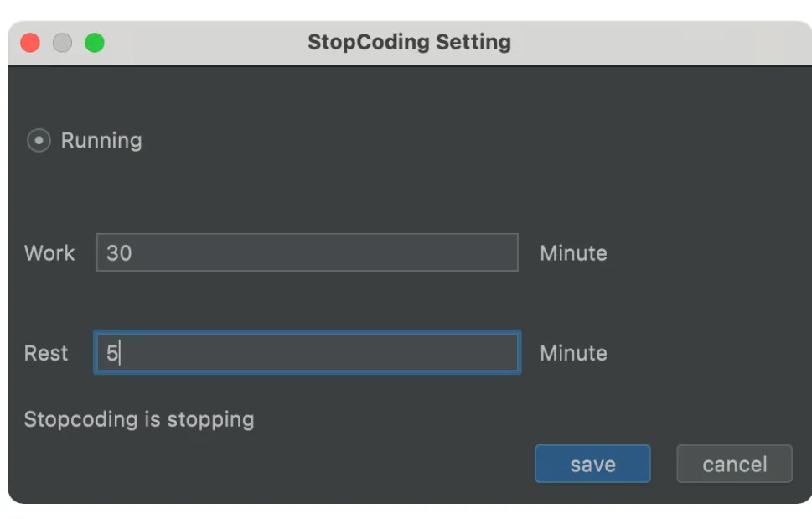Viewport: 812px width, 519px height.
Task: Click on the value 5 in Rest field
Action: pos(111,353)
